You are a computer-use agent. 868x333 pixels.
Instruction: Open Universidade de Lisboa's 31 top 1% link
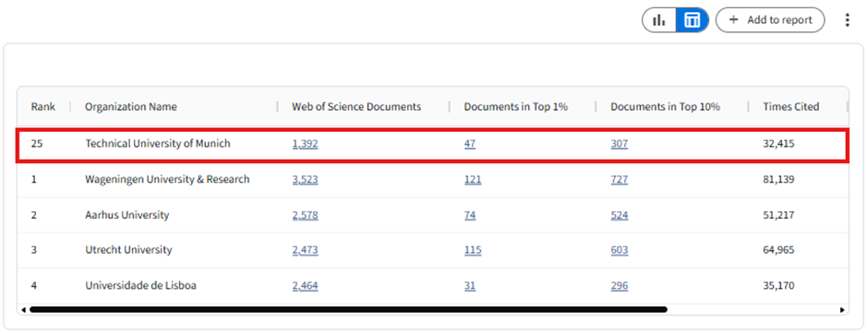tap(470, 286)
